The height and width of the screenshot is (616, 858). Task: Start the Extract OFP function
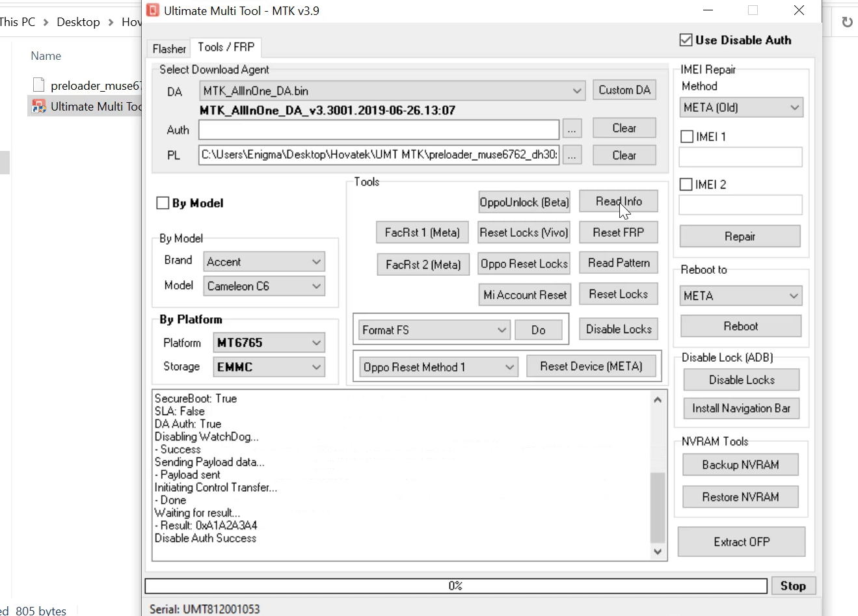(x=741, y=542)
